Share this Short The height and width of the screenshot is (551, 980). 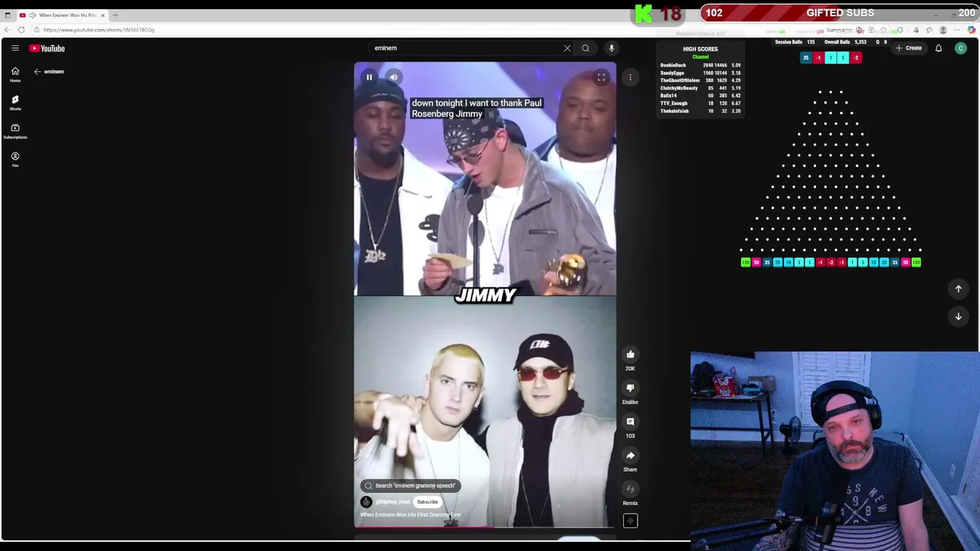[630, 455]
